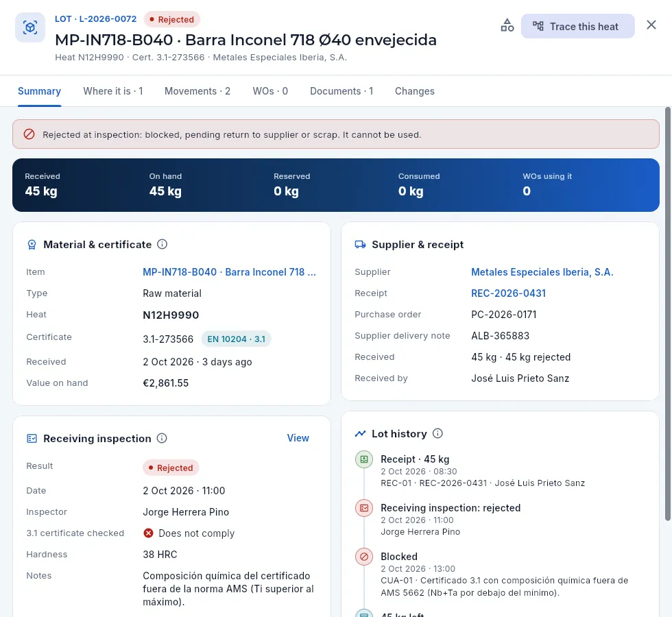Click the Material & certificate info icon
The width and height of the screenshot is (672, 617).
pos(162,244)
